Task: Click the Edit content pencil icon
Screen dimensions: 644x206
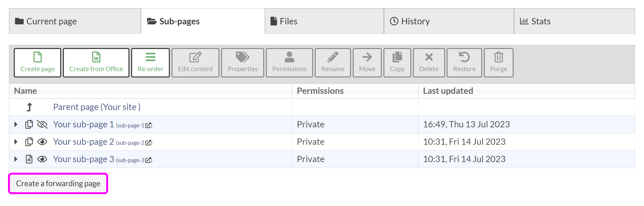Action: coord(195,57)
